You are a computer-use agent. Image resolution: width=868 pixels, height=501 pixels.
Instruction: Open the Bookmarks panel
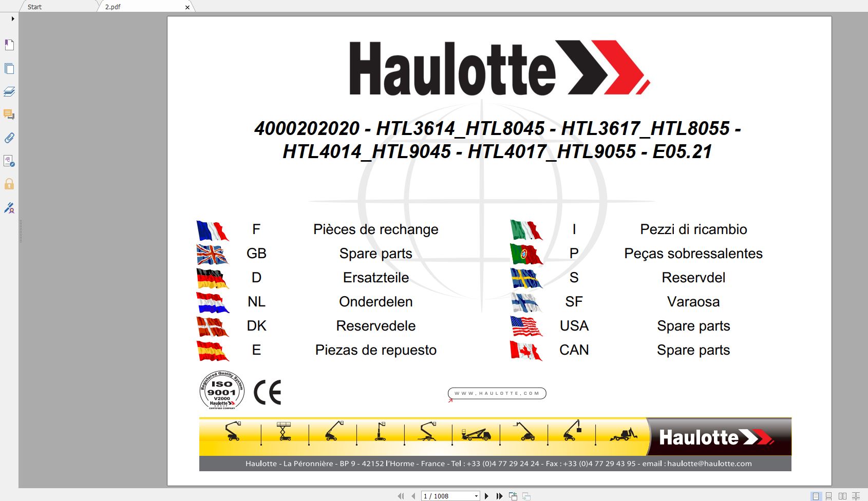coord(9,45)
